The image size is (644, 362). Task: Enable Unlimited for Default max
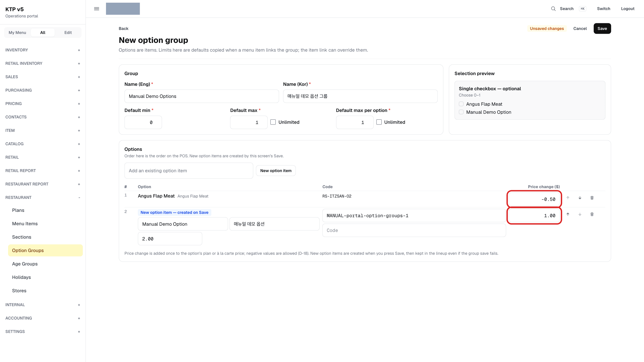(x=273, y=122)
